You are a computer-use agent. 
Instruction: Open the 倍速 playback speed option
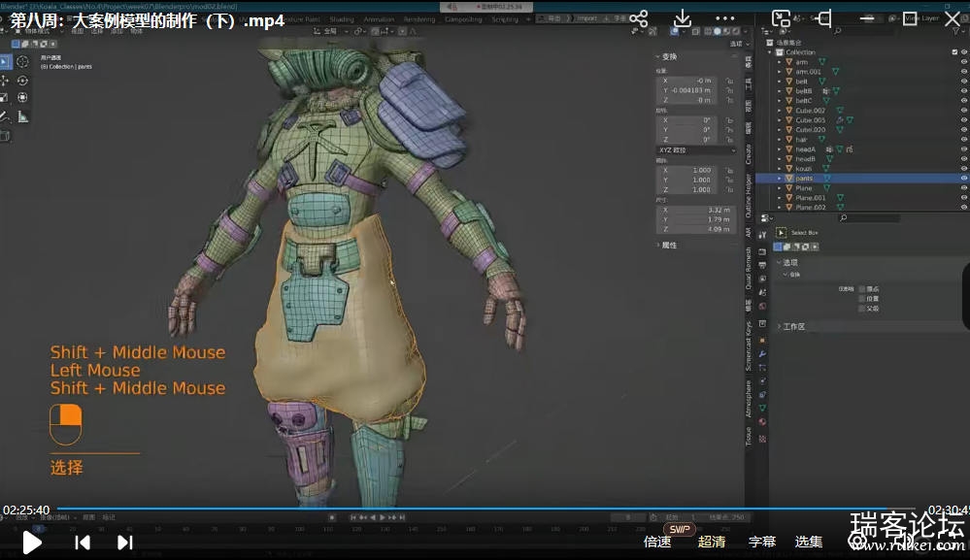pos(657,543)
